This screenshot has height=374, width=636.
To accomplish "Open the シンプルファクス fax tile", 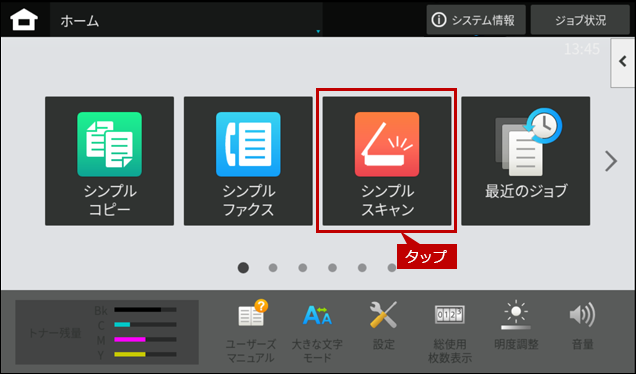I will click(x=248, y=161).
